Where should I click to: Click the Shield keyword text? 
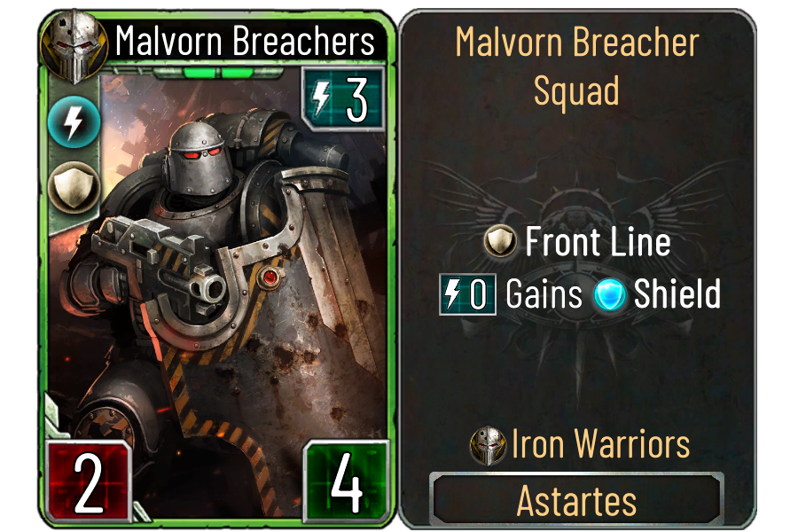click(677, 293)
